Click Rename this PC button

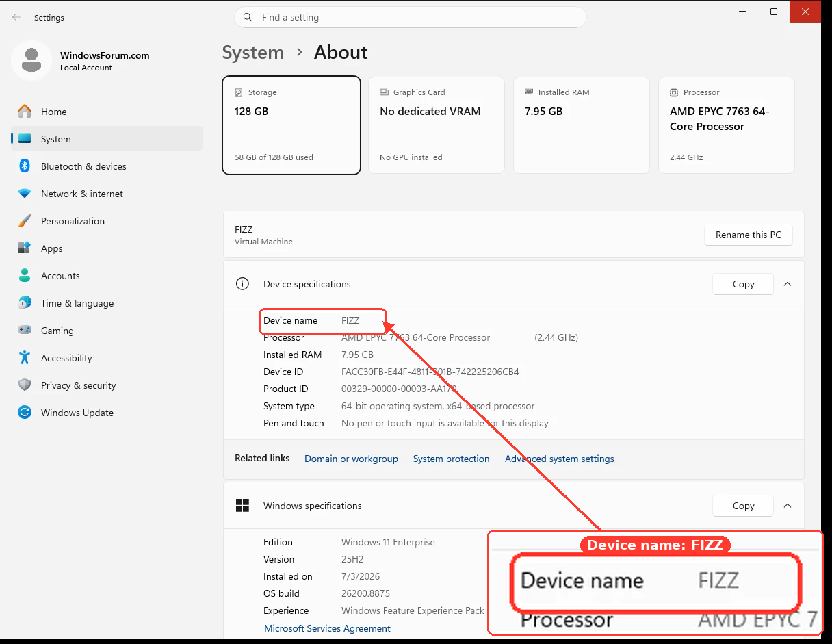click(x=748, y=235)
